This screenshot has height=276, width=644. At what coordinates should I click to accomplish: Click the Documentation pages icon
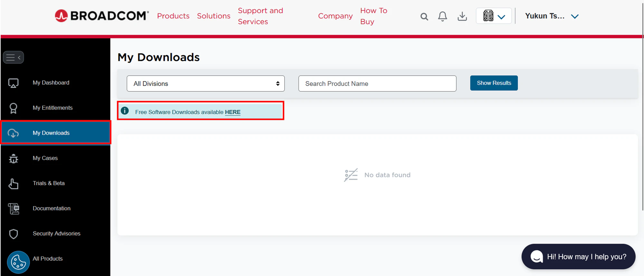[x=14, y=209]
